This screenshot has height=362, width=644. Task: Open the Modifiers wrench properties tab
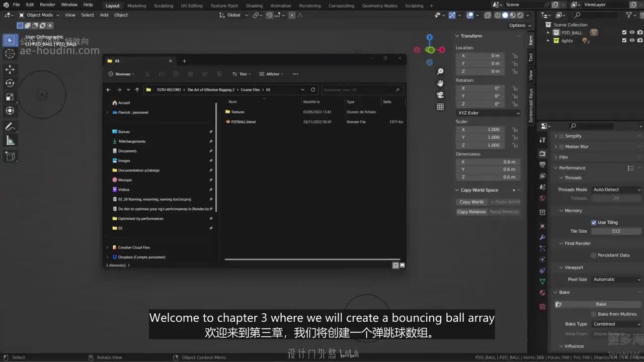[x=542, y=237]
